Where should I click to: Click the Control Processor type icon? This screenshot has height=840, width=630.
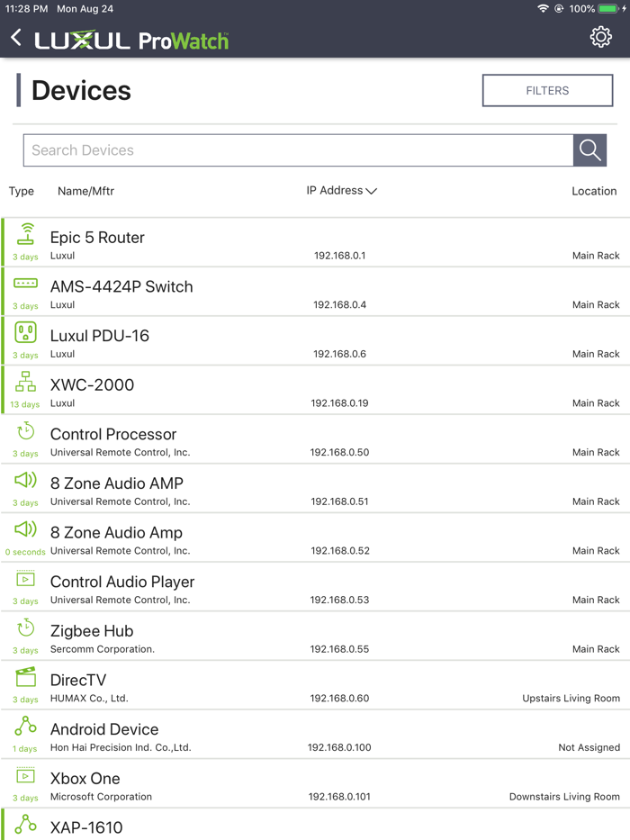[x=26, y=430]
